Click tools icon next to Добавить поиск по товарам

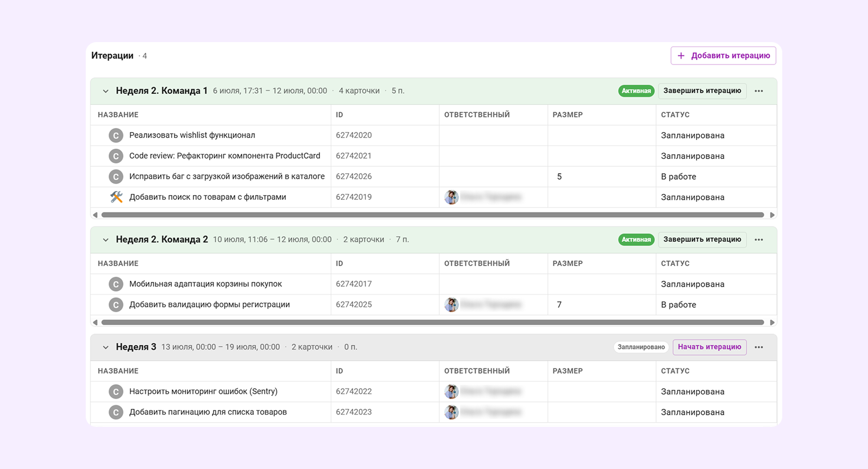pos(116,197)
